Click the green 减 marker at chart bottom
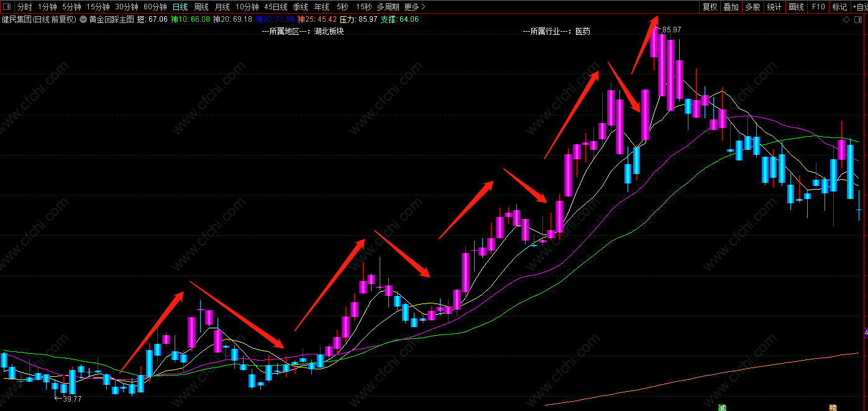The image size is (868, 411). pyautogui.click(x=722, y=408)
